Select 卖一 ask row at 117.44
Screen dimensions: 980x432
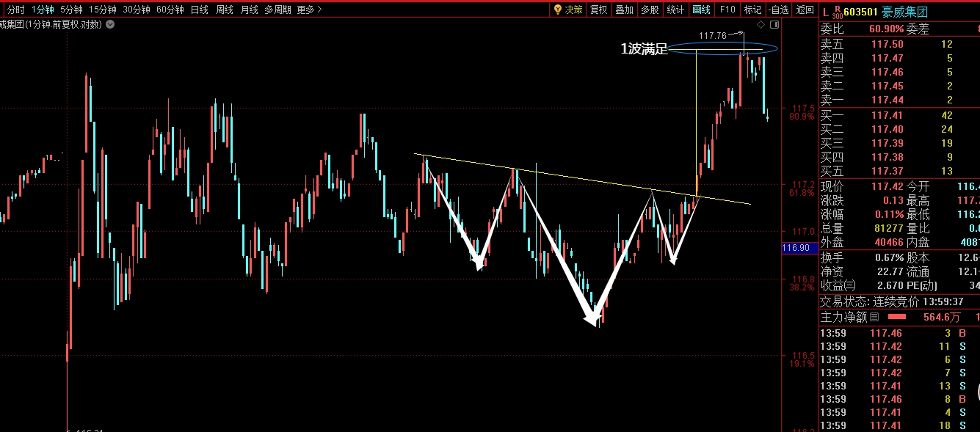click(x=899, y=100)
